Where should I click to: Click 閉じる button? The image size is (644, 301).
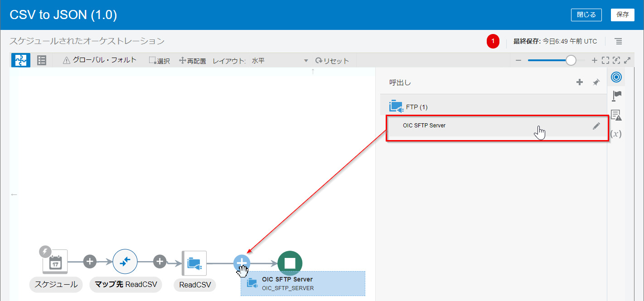(586, 15)
